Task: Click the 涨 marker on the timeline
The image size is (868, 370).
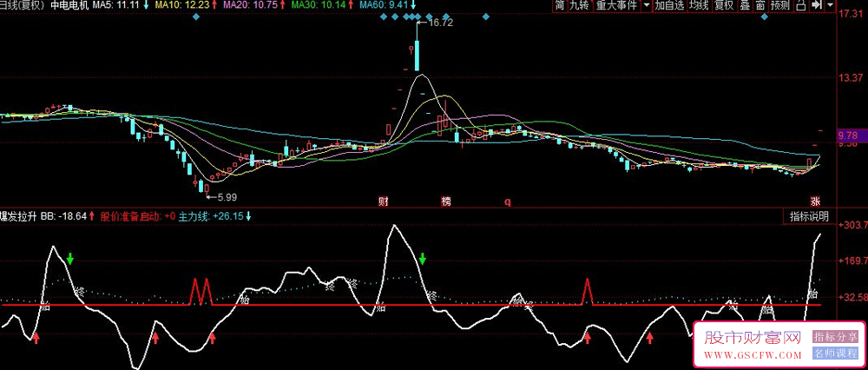Action: click(815, 201)
